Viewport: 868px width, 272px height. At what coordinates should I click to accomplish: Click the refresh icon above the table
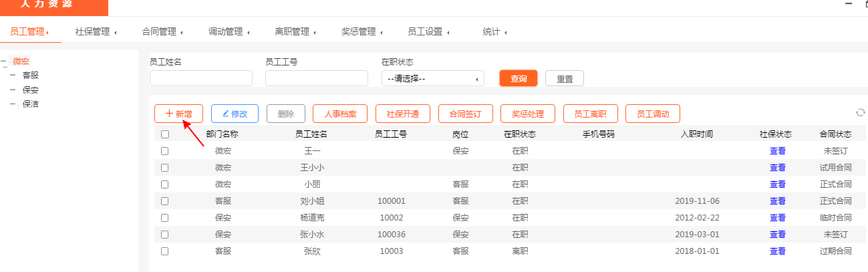click(860, 113)
